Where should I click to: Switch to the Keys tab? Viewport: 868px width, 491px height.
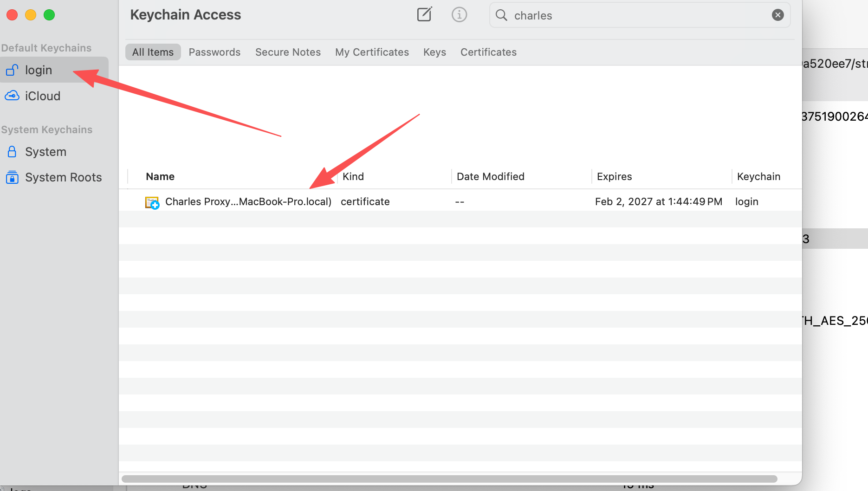(x=434, y=52)
